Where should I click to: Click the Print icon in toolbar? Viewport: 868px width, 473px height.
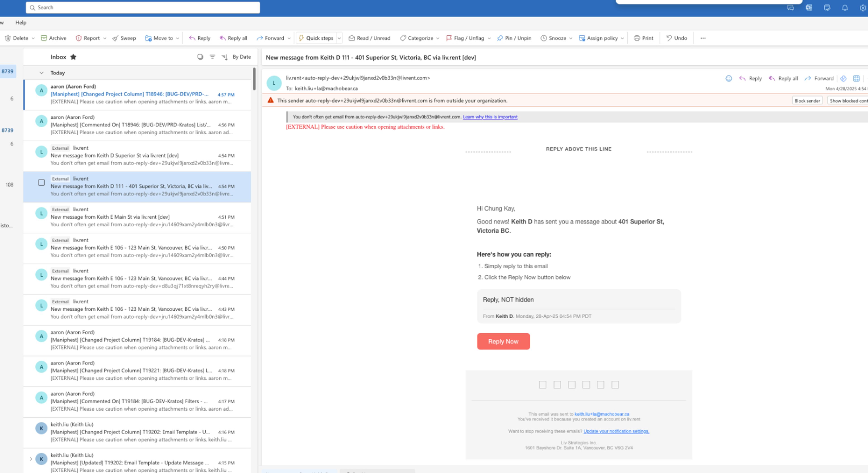point(637,38)
